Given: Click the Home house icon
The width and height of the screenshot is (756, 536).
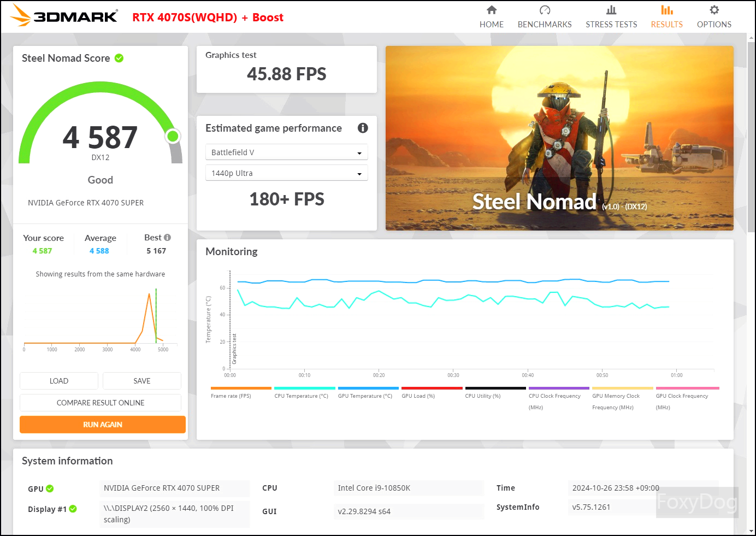Looking at the screenshot, I should (x=492, y=10).
